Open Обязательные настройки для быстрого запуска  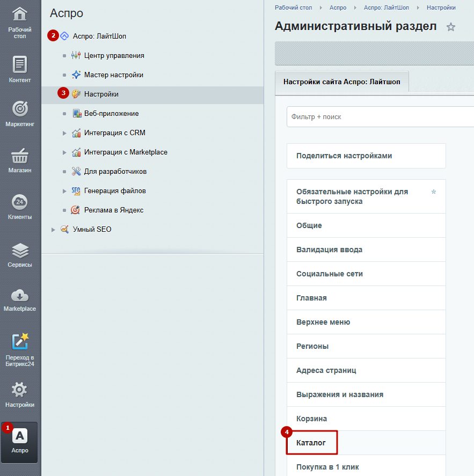coord(366,196)
